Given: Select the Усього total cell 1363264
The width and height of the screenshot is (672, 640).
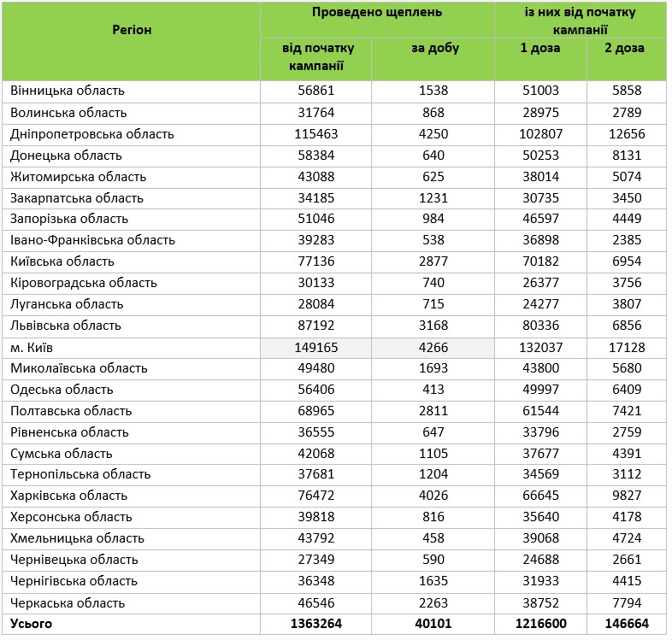Looking at the screenshot, I should tap(317, 624).
